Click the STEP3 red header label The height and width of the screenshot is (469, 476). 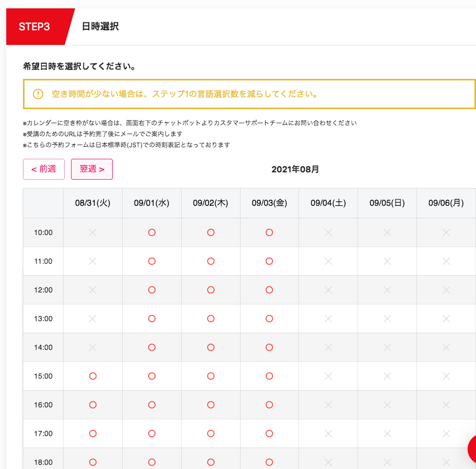click(x=34, y=27)
